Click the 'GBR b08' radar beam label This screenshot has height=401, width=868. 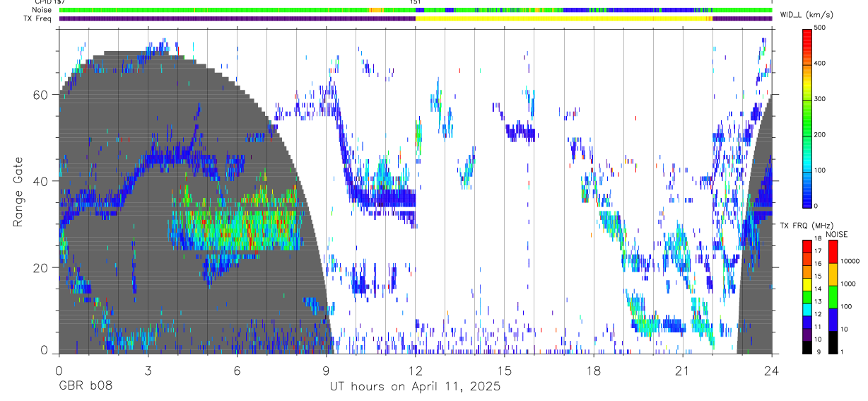85,387
